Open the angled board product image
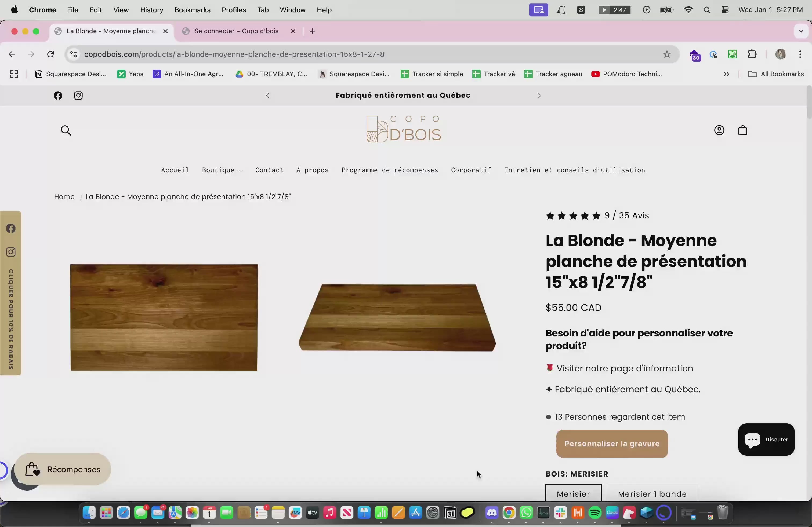 (397, 317)
